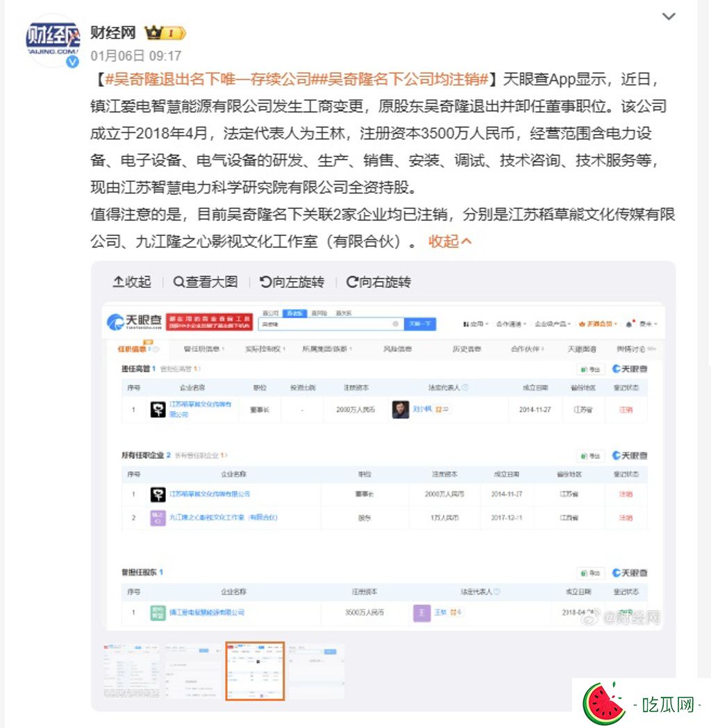
Task: Click the 财经网 account name
Action: [x=113, y=33]
